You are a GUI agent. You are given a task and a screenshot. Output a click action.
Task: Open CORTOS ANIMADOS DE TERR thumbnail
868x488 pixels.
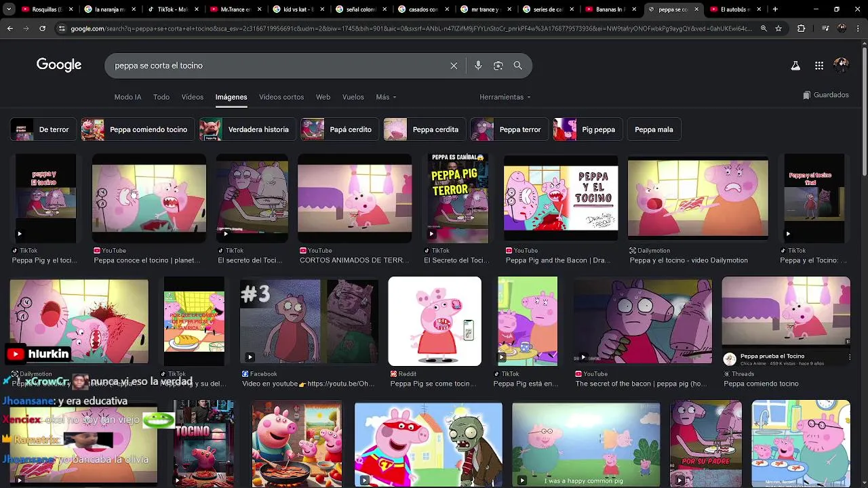pos(355,199)
